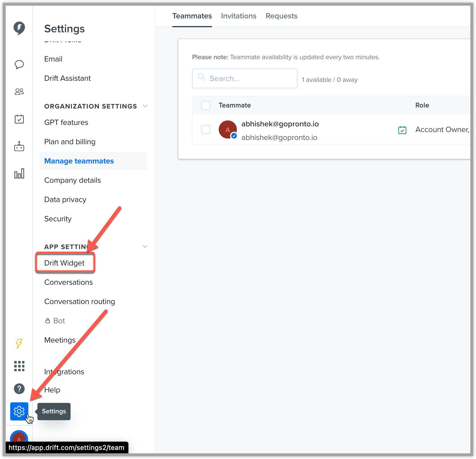Open Conversation routing settings
This screenshot has height=459, width=476.
click(x=80, y=301)
